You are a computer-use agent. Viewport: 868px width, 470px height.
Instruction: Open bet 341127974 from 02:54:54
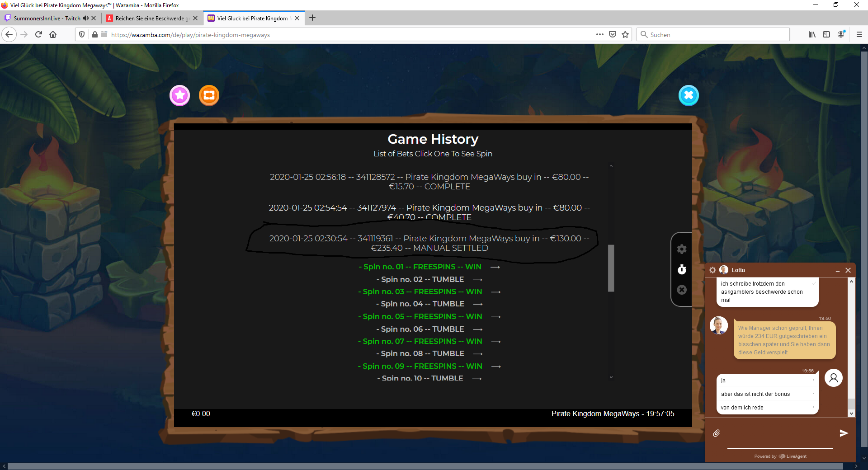point(429,212)
